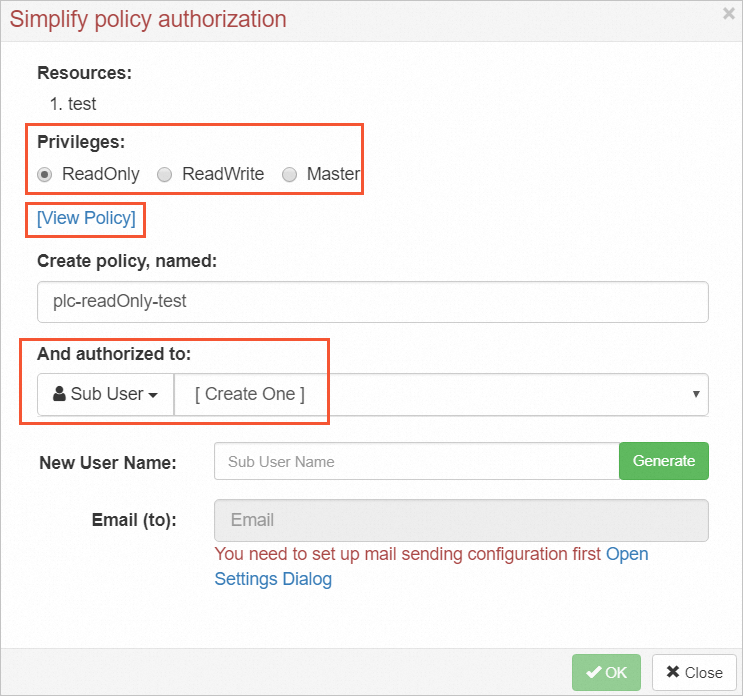Confirm with the OK button
This screenshot has height=696, width=743.
pos(606,672)
